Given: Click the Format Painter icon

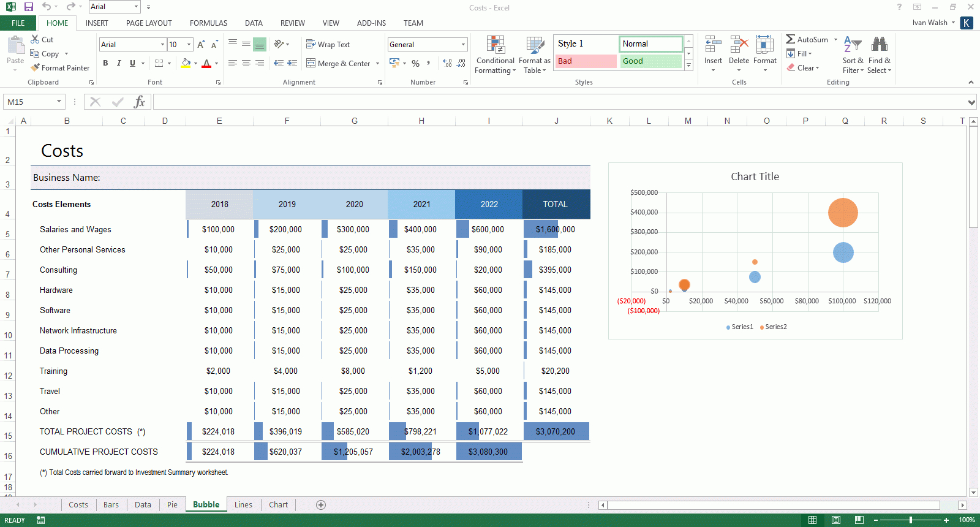Looking at the screenshot, I should click(x=36, y=68).
